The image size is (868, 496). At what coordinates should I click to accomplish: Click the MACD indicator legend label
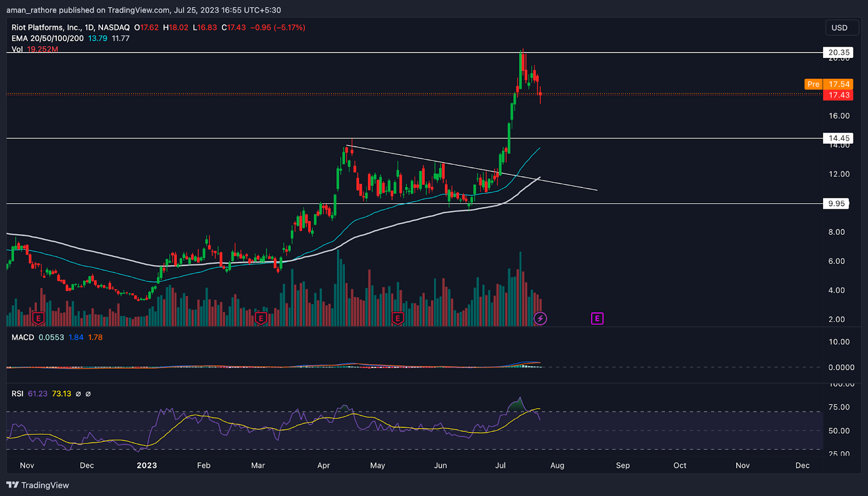point(23,337)
